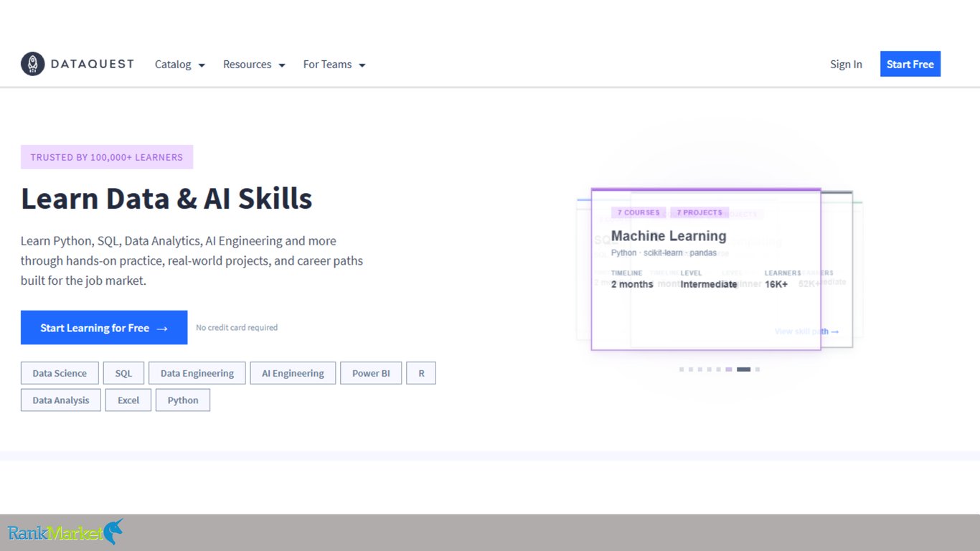Screen dimensions: 980x551
Task: Click the TRUSTED BY 100,000+ LEARNERS badge
Action: 107,157
